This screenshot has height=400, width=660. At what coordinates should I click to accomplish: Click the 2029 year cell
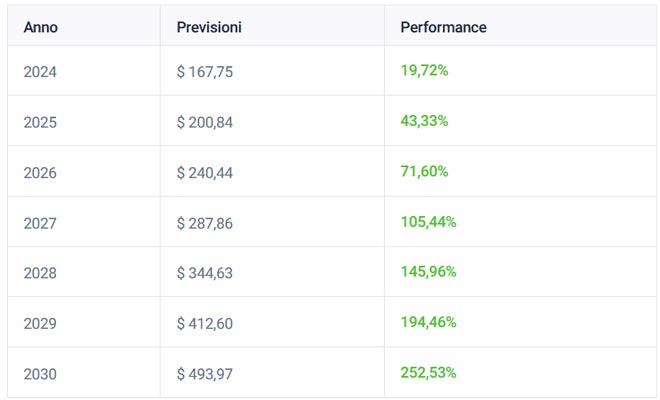pyautogui.click(x=40, y=324)
